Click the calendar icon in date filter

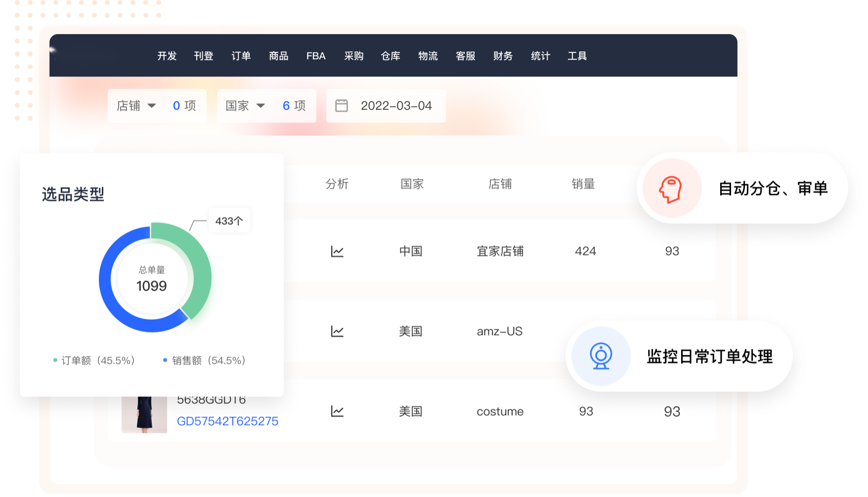342,106
